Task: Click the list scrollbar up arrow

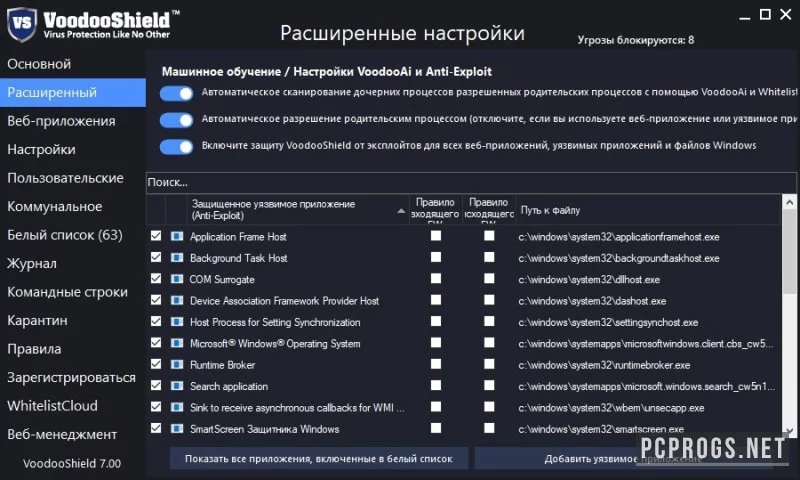Action: pyautogui.click(x=789, y=202)
